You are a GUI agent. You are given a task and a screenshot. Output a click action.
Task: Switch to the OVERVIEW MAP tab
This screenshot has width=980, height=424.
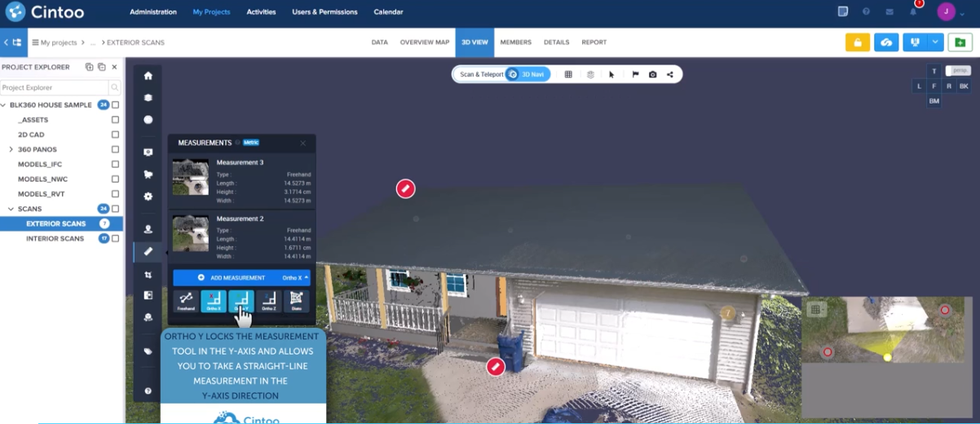tap(424, 42)
